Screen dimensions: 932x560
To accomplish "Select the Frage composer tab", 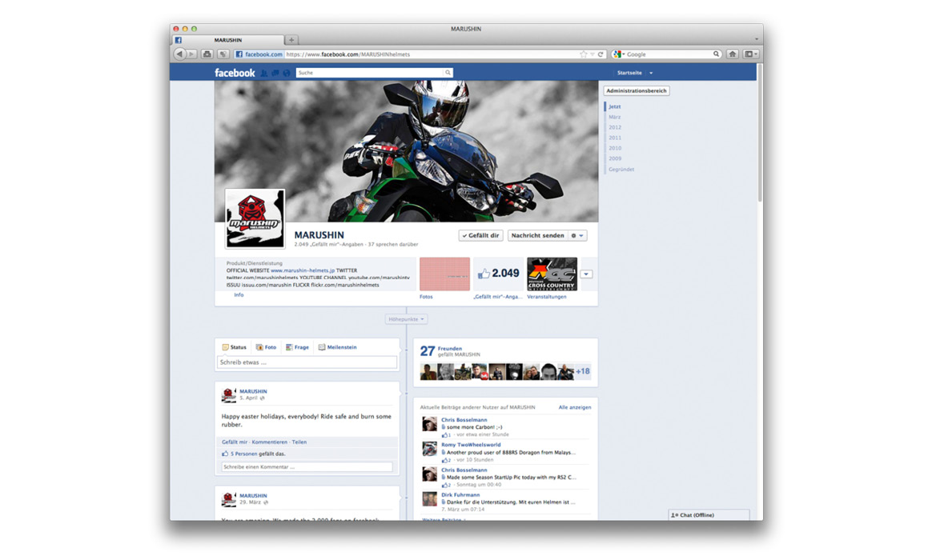I will tap(297, 347).
